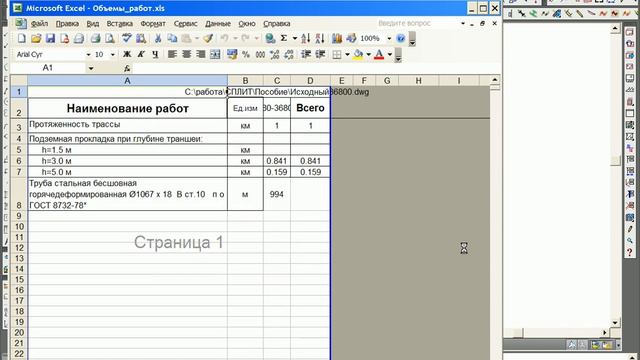Toggle italic (К) formatting
This screenshot has height=360, width=640.
point(141,54)
